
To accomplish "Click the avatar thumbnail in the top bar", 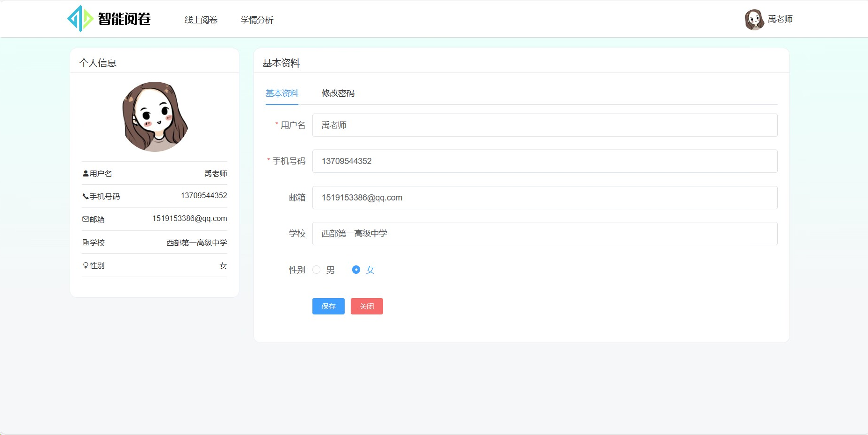I will pyautogui.click(x=754, y=19).
